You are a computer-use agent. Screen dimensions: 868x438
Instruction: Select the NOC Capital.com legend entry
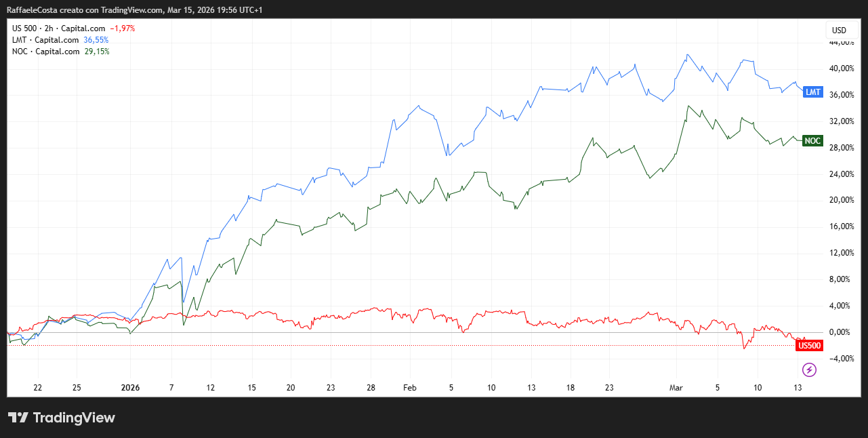tap(45, 52)
